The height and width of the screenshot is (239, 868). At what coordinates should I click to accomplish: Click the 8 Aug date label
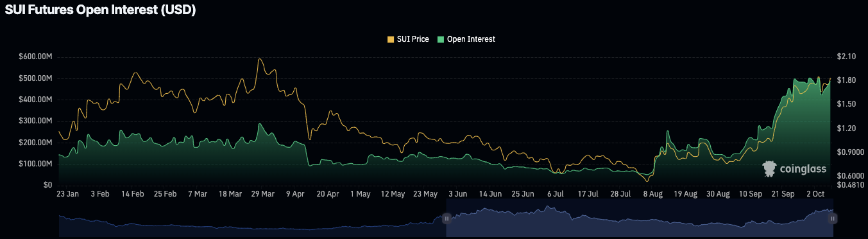click(x=653, y=193)
